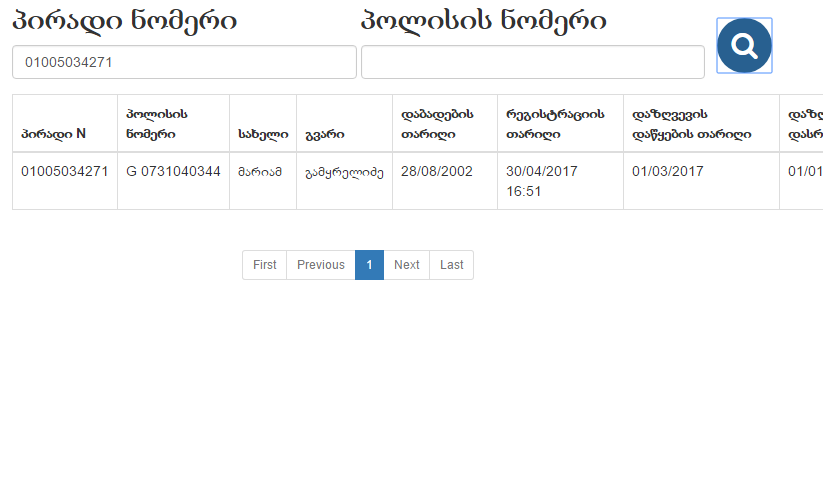Click the დაბადების თარიღი column header
Viewport: 823px width, 482px height.
[437, 123]
